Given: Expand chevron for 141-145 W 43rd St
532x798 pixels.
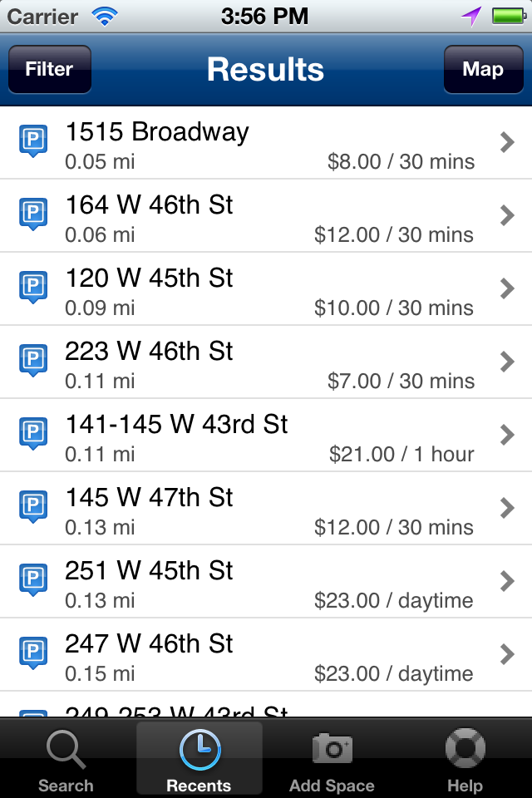Looking at the screenshot, I should coord(506,435).
